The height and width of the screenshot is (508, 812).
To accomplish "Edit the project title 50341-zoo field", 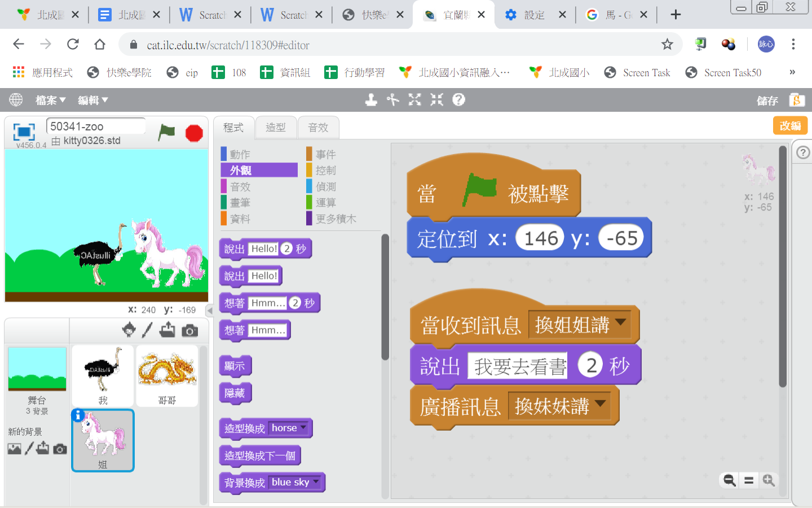I will tap(96, 126).
